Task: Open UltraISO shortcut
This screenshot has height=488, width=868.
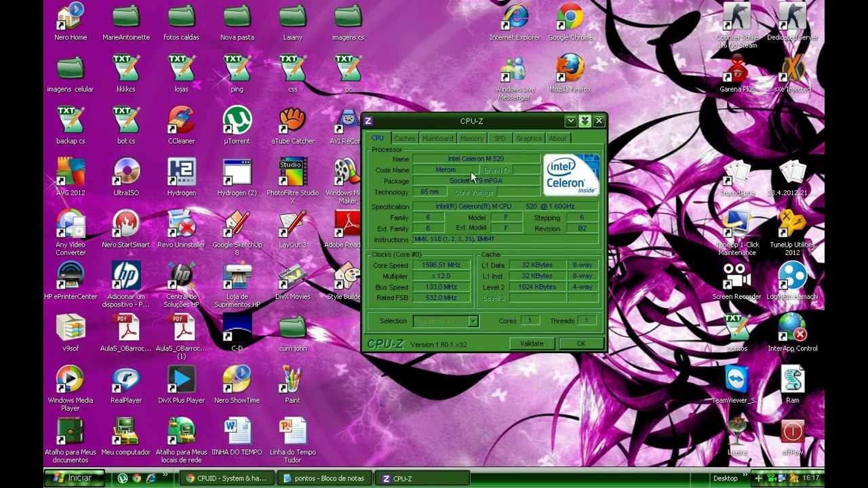Action: coord(126,178)
